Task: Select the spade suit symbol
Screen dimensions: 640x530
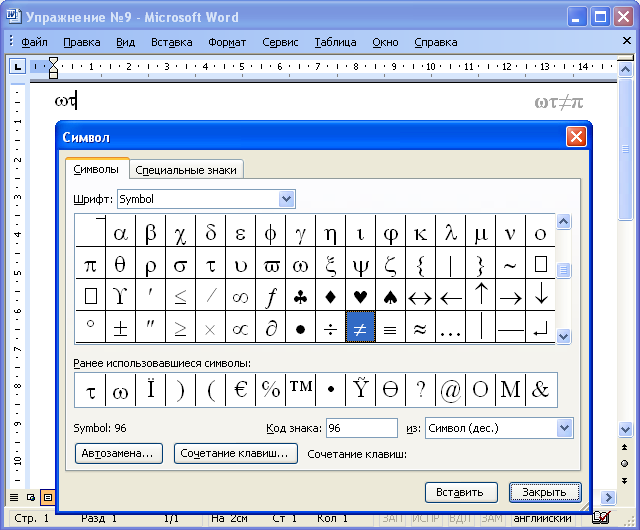Action: click(x=391, y=295)
